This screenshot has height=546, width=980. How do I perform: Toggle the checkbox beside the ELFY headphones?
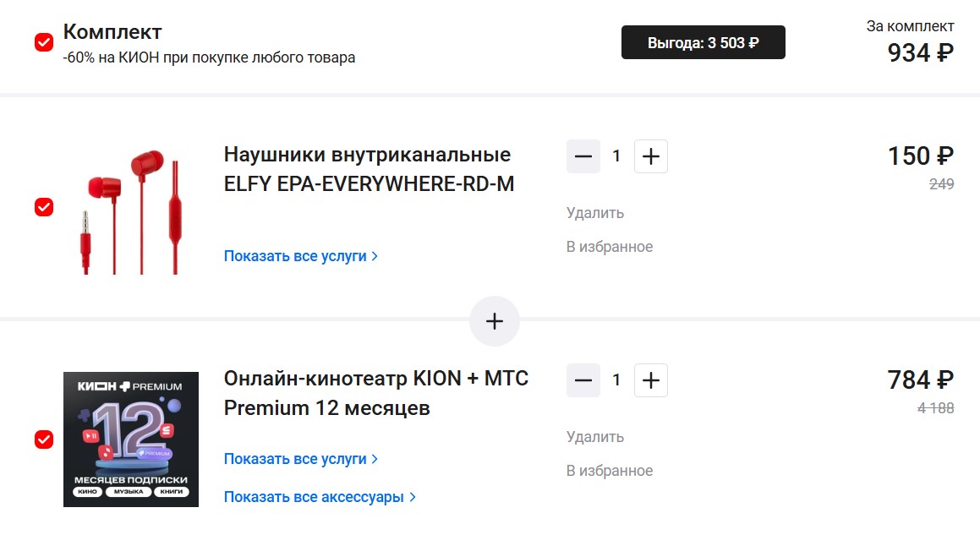point(44,207)
